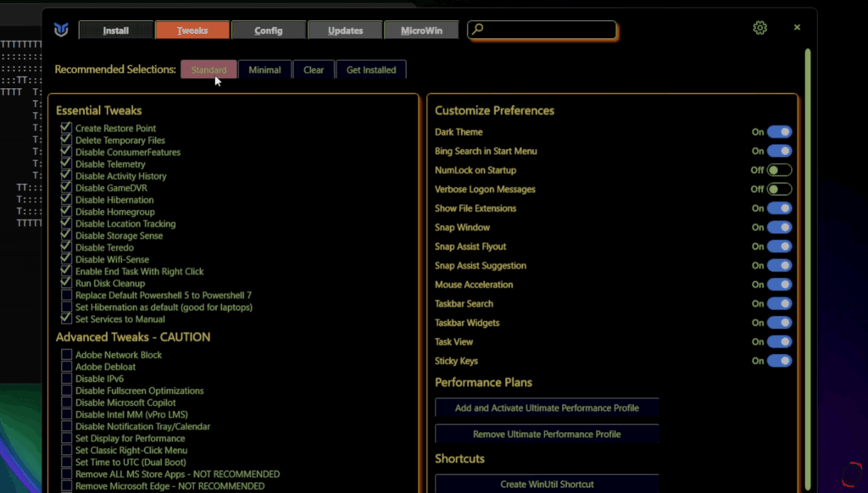Click the Create WinUtil Shortcut button

pyautogui.click(x=547, y=485)
